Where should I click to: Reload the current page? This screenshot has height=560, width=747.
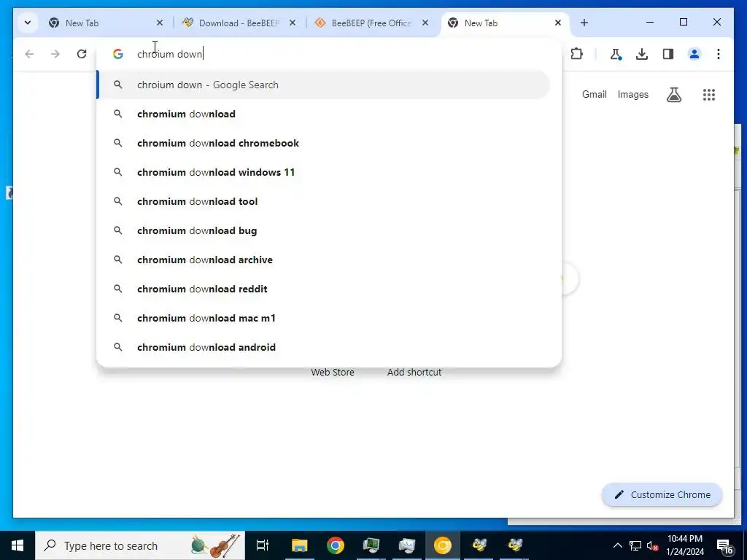(82, 54)
